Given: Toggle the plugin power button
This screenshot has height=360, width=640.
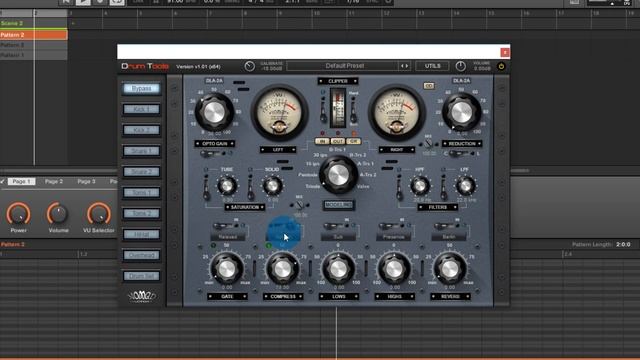Looking at the screenshot, I should pyautogui.click(x=501, y=66).
